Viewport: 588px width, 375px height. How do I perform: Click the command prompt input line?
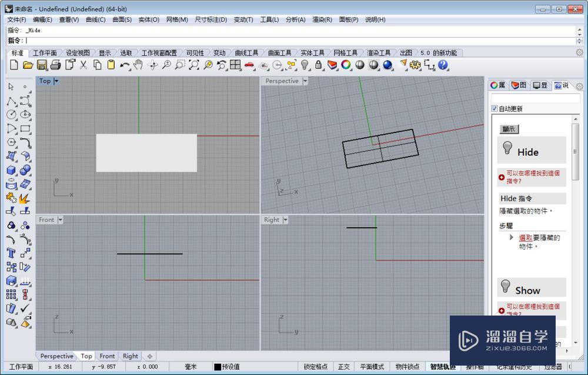click(x=292, y=41)
